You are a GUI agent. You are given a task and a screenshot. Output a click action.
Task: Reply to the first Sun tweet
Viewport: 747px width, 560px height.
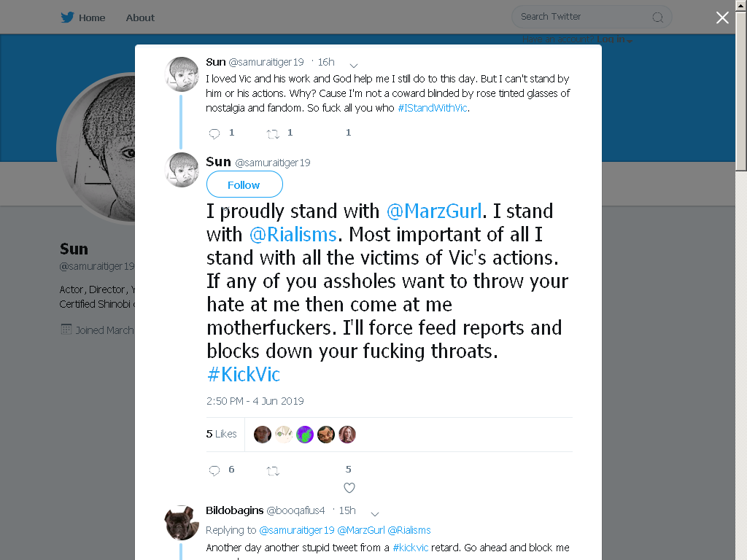[214, 133]
